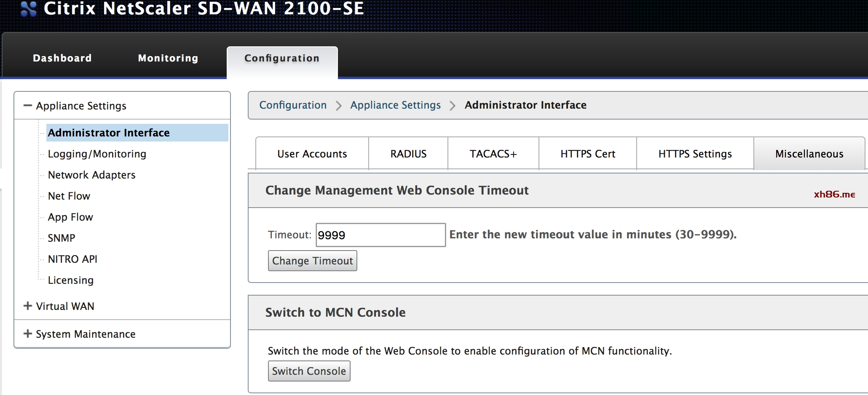Viewport: 868px width, 395px height.
Task: Click the Timeout input field
Action: (380, 235)
